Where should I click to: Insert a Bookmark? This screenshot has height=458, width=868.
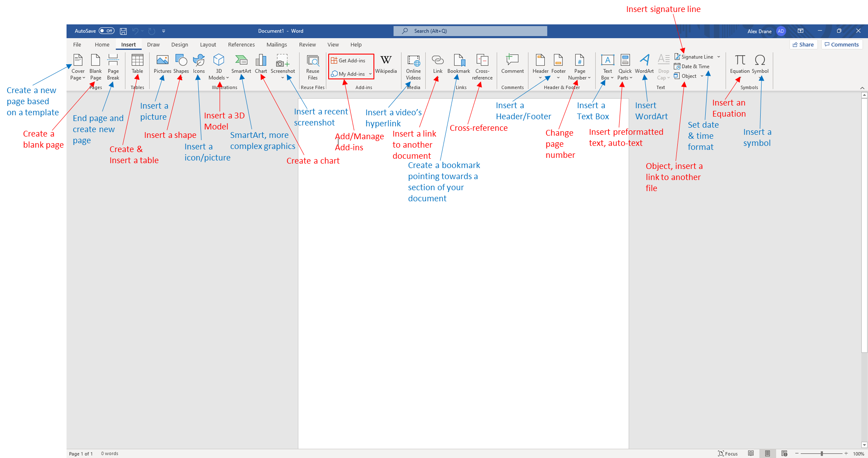(459, 63)
